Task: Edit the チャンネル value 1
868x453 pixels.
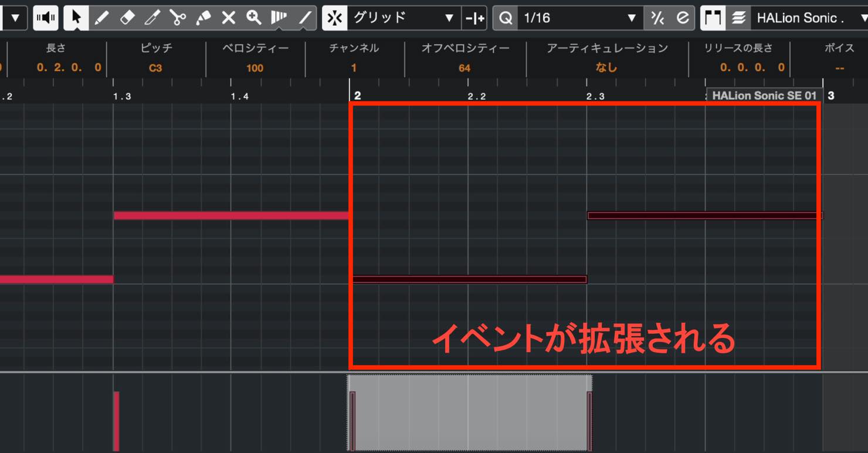Action: pyautogui.click(x=354, y=68)
